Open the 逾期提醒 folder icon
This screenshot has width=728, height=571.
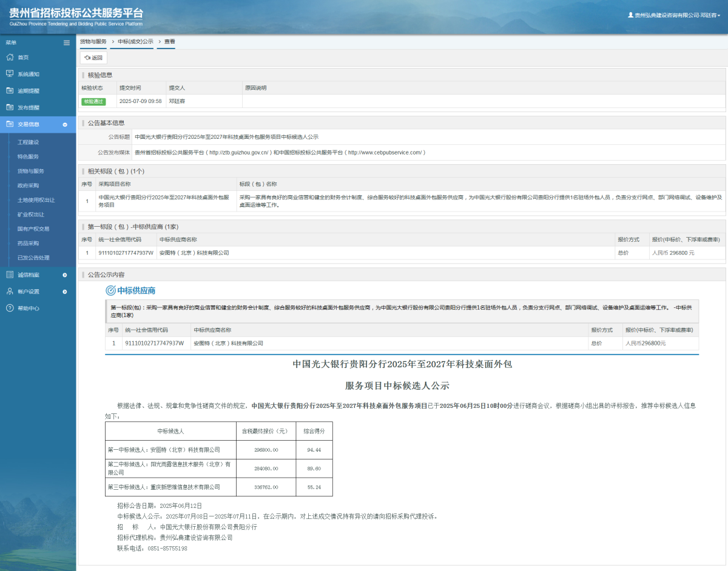(10, 90)
